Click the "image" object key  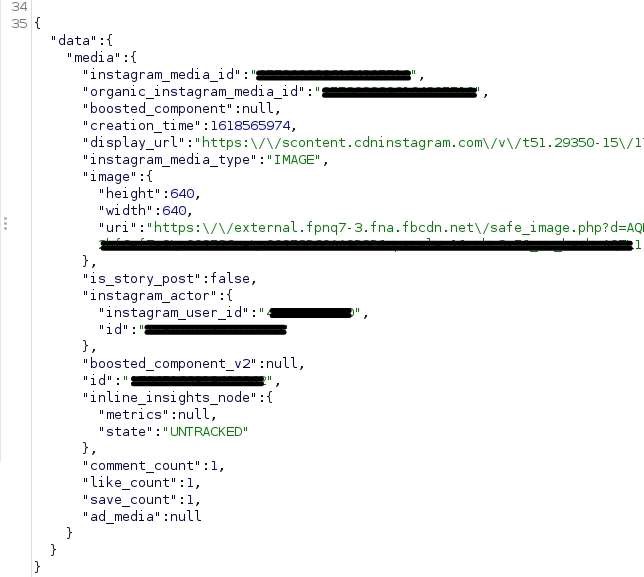pos(110,177)
